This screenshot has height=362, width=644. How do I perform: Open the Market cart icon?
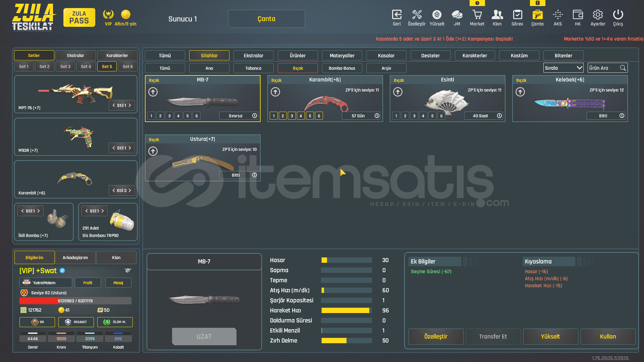(x=477, y=14)
